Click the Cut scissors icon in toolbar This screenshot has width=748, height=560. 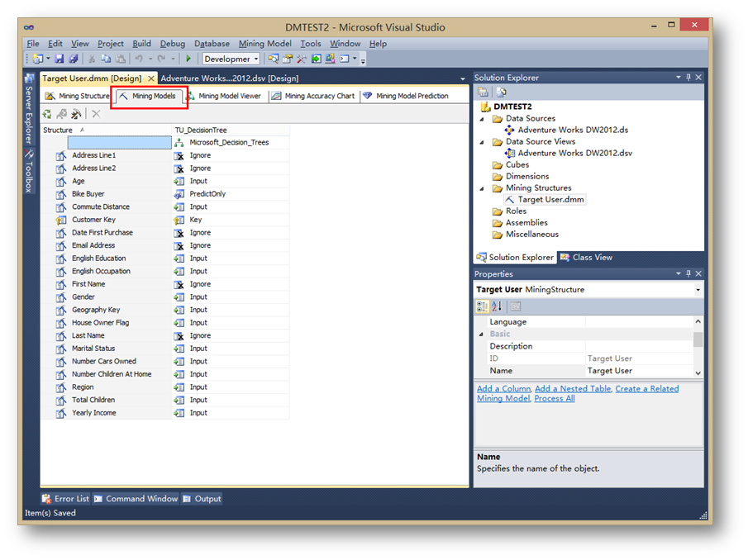(x=92, y=59)
